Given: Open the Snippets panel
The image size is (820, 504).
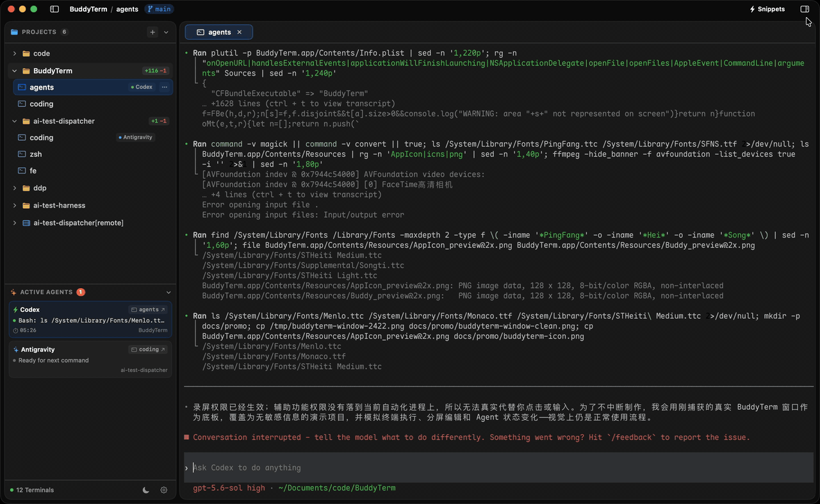Looking at the screenshot, I should pos(767,9).
